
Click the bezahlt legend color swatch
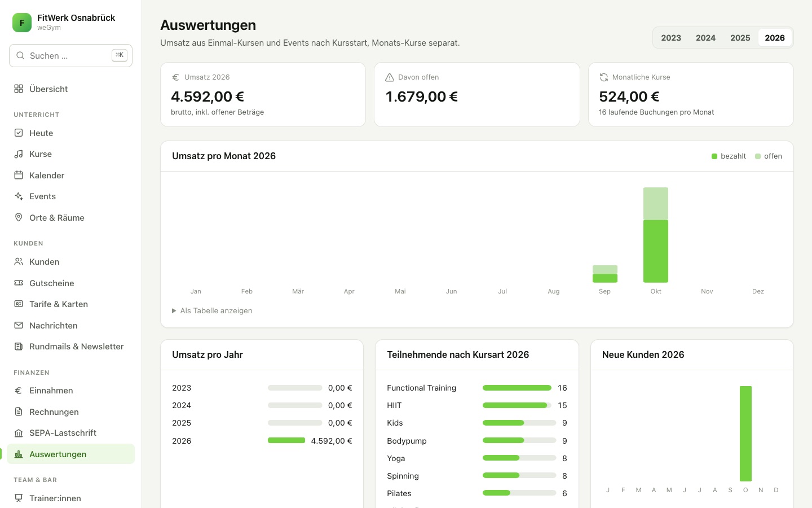coord(714,156)
